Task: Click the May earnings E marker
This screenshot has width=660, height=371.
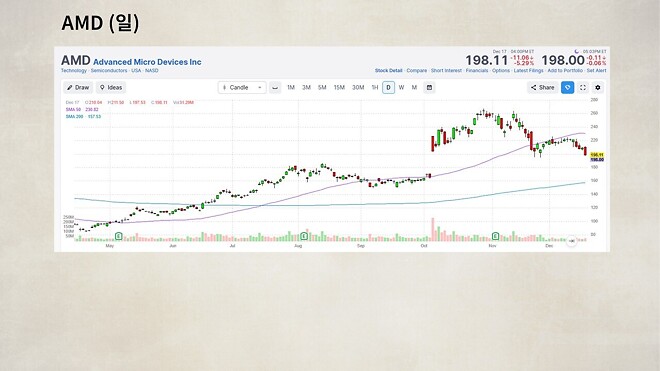Action: [x=119, y=236]
